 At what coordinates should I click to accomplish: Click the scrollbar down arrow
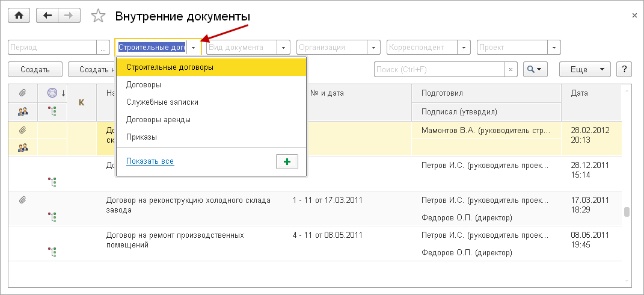(627, 281)
